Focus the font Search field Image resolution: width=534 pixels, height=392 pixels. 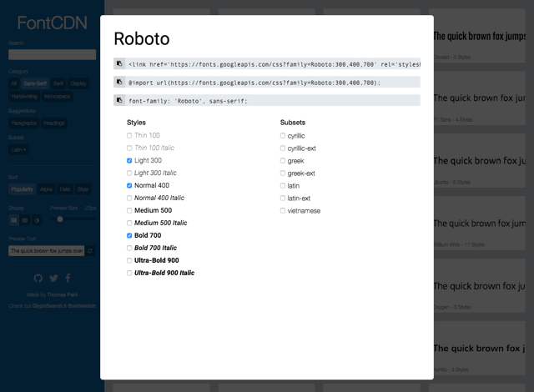(52, 54)
